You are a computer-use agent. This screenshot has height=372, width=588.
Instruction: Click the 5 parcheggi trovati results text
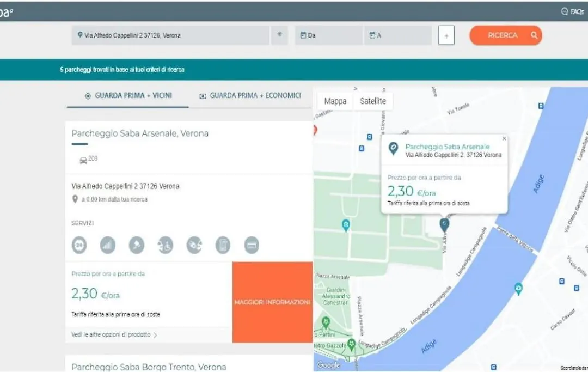pos(122,70)
